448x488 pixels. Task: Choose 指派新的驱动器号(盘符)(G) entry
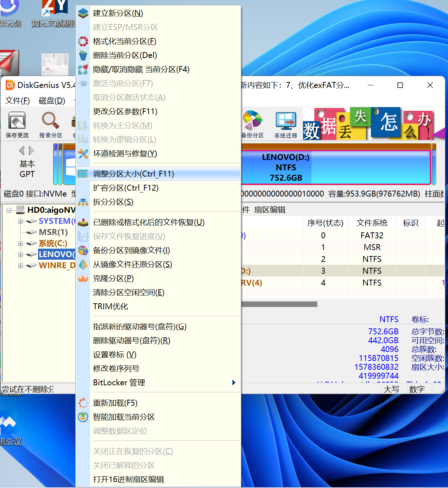158,327
